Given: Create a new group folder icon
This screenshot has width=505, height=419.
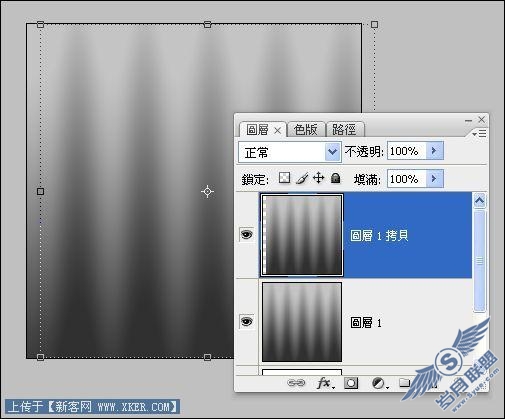Looking at the screenshot, I should pyautogui.click(x=405, y=383).
